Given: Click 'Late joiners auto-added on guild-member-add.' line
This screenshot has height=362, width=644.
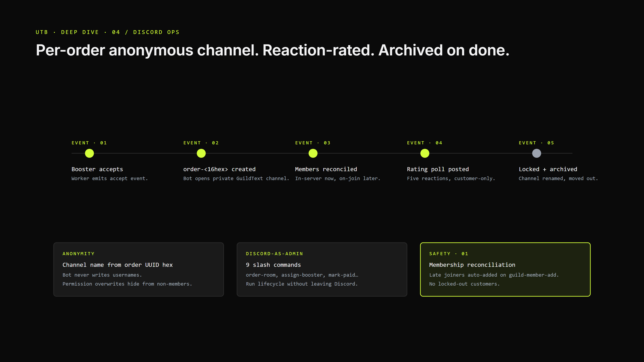Looking at the screenshot, I should pos(494,275).
